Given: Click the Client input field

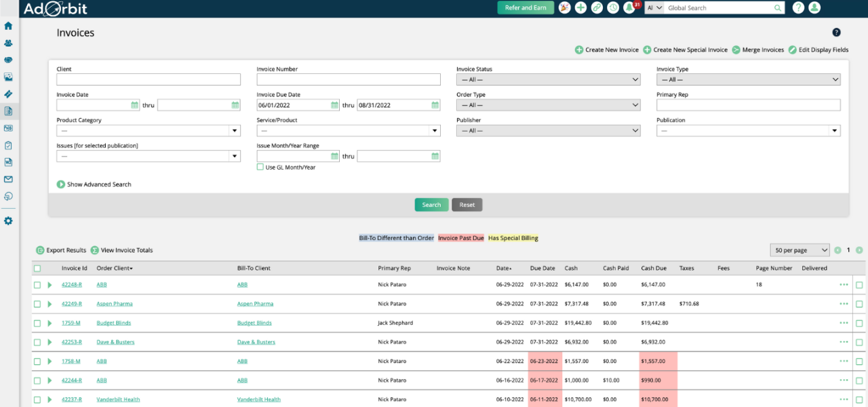Looking at the screenshot, I should coord(149,79).
